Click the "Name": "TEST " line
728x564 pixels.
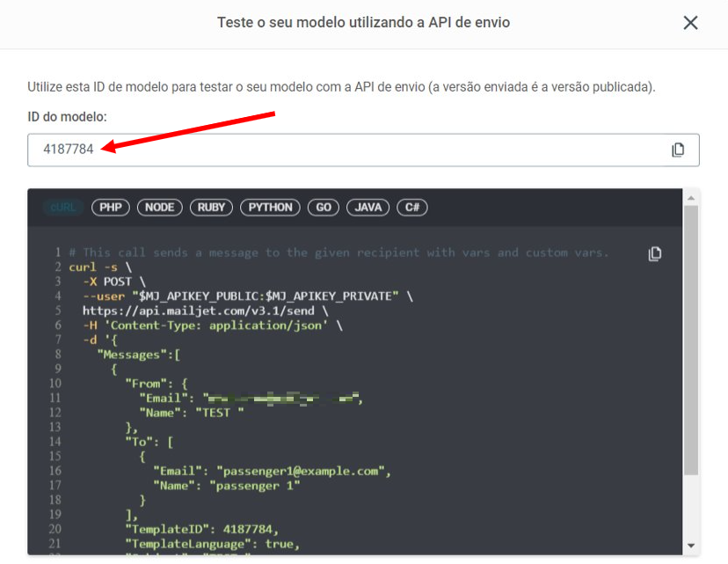coord(192,413)
